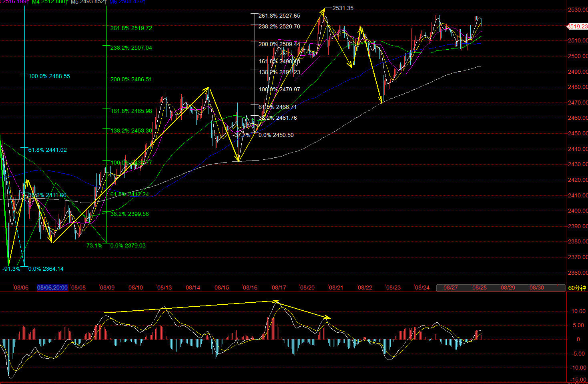Select green Fibonacci label 161.8% 2465.98

point(131,111)
